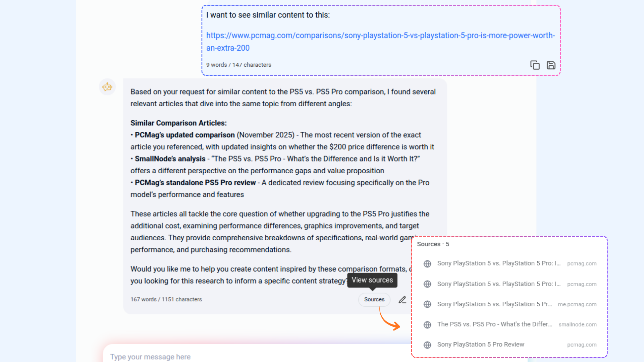Image resolution: width=644 pixels, height=362 pixels.
Task: Edit the response with the pencil icon
Action: [402, 300]
